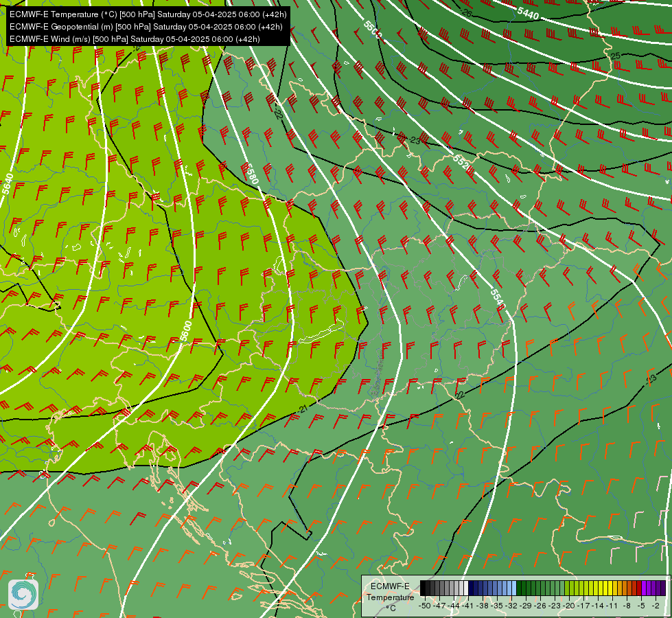Viewport: 672px width, 618px height.
Task: Click the legend title ECMWF-E Temperature
Action: pyautogui.click(x=390, y=592)
